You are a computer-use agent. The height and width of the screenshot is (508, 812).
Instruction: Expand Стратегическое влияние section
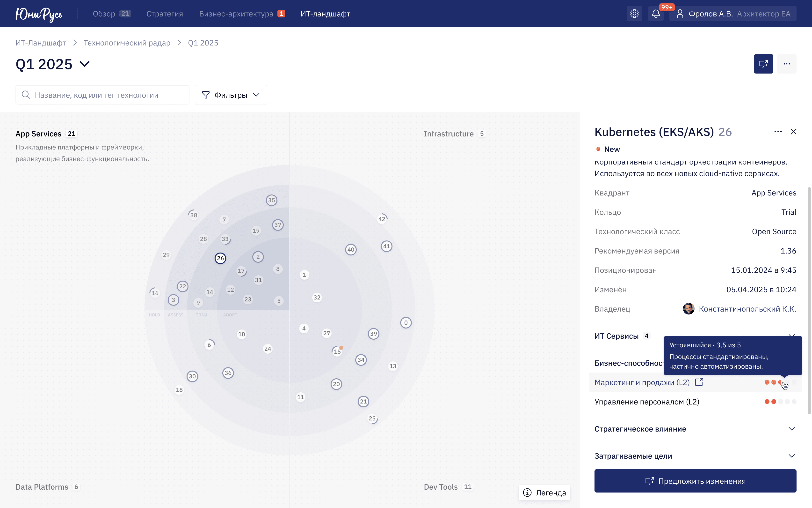tap(695, 429)
